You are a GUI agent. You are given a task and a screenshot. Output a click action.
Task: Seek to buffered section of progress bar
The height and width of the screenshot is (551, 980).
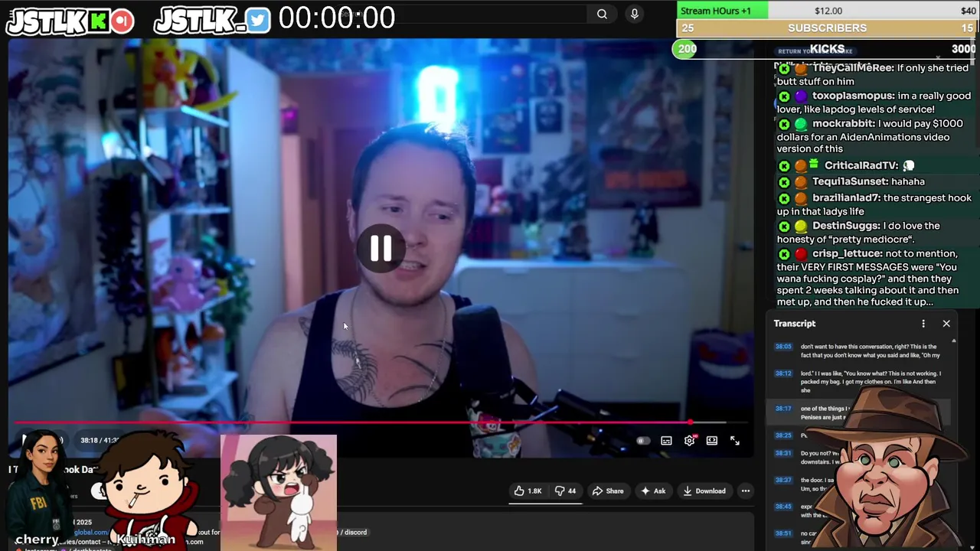[x=710, y=422]
